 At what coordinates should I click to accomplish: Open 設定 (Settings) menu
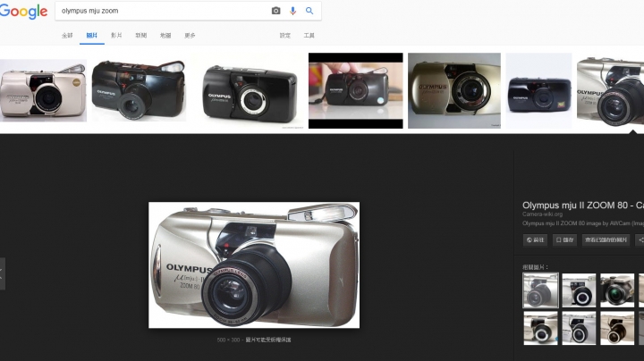pyautogui.click(x=285, y=36)
